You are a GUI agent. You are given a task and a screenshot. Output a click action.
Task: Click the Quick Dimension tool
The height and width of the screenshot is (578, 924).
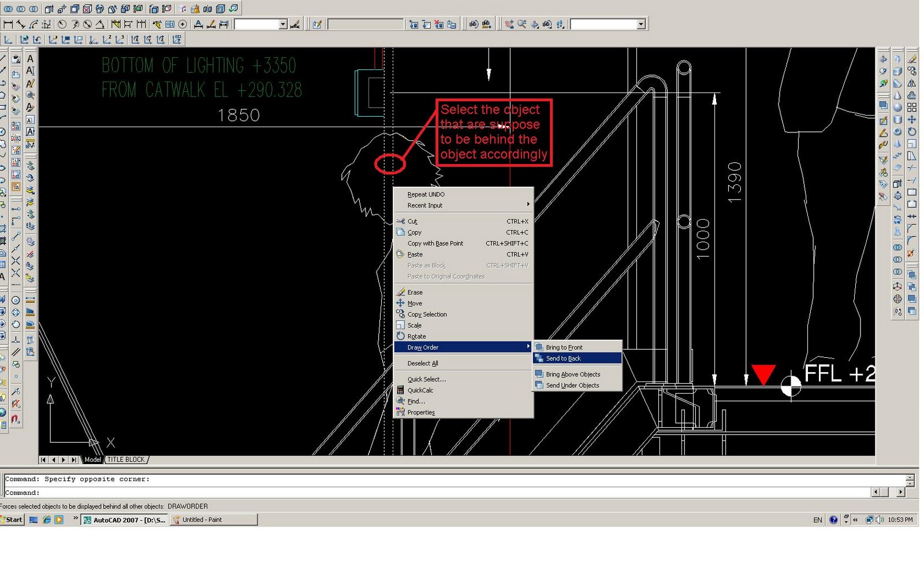click(116, 24)
